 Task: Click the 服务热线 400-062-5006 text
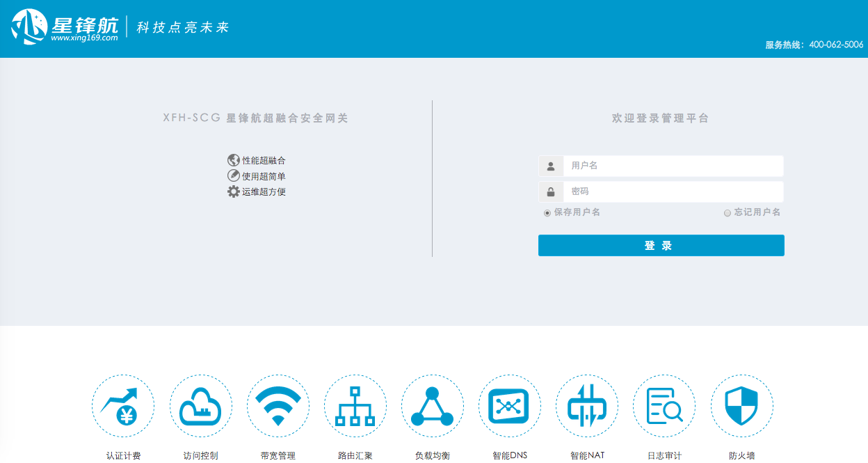point(814,45)
